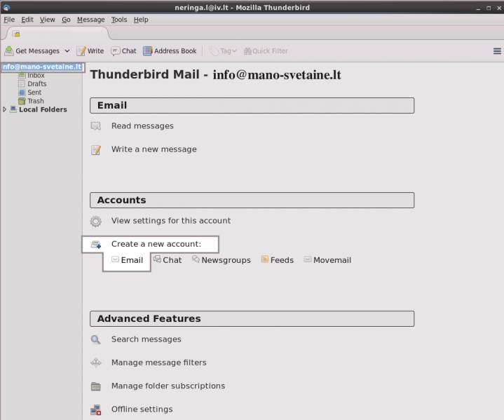Click the Newsgroups speech bubble icon
Viewport: 504px width, 420px height.
pos(196,259)
